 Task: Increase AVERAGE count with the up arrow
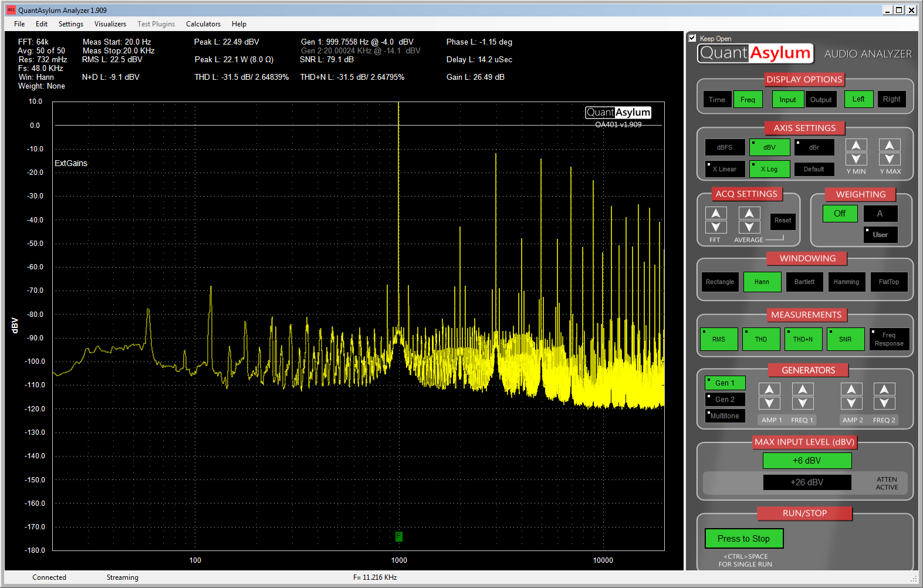click(x=749, y=213)
